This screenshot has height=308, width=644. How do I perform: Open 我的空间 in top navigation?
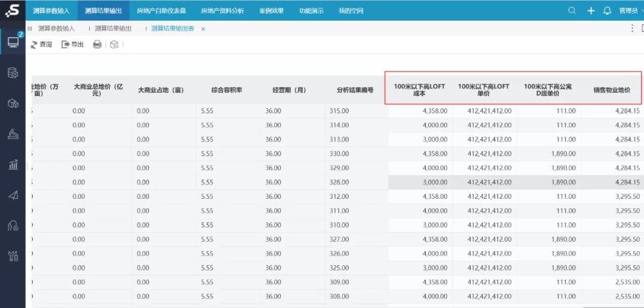click(351, 11)
